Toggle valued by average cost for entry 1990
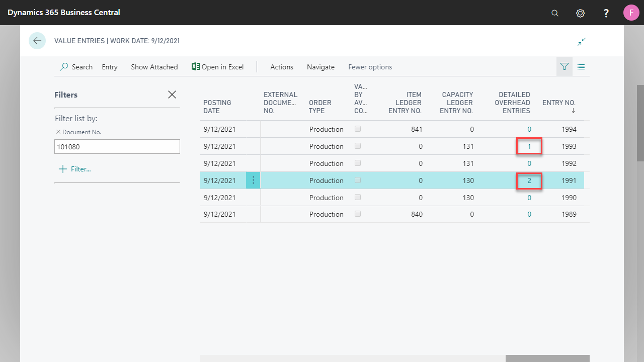 [x=358, y=197]
